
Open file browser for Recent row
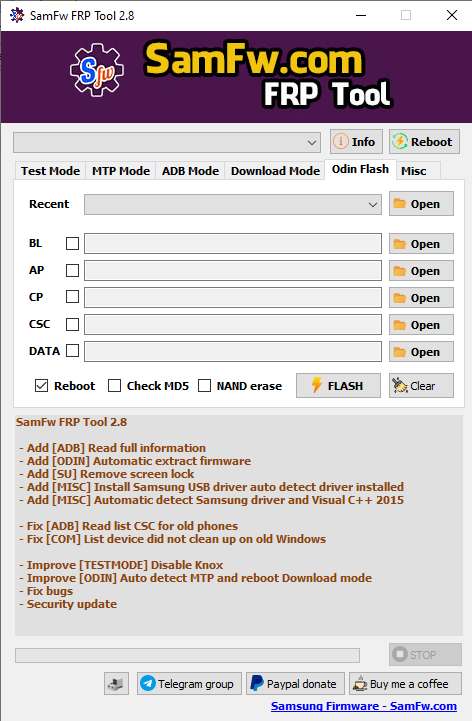point(421,204)
